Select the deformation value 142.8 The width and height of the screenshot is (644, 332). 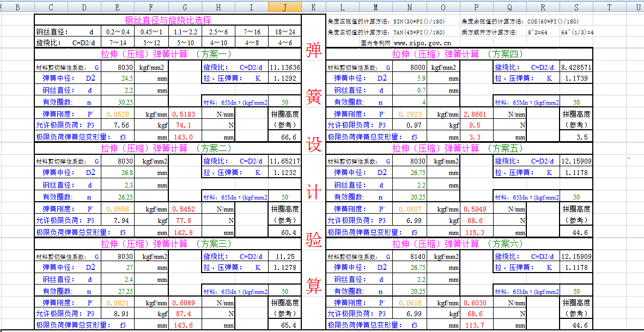click(x=184, y=233)
